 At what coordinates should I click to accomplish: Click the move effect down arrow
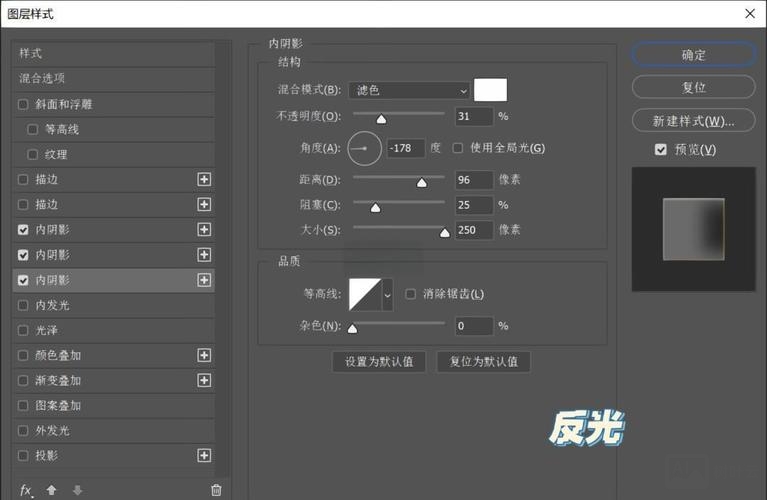coord(77,490)
